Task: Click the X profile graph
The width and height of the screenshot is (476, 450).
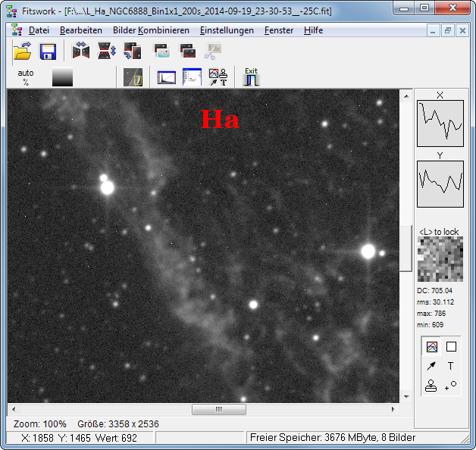Action: [440, 123]
